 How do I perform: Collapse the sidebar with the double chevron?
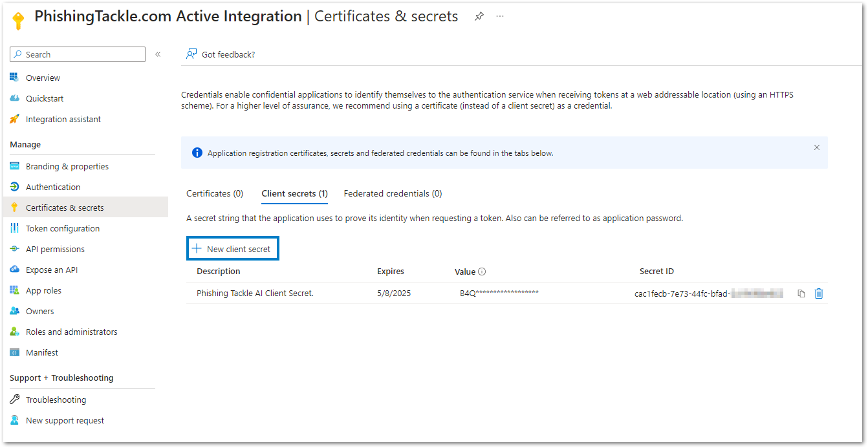(158, 54)
